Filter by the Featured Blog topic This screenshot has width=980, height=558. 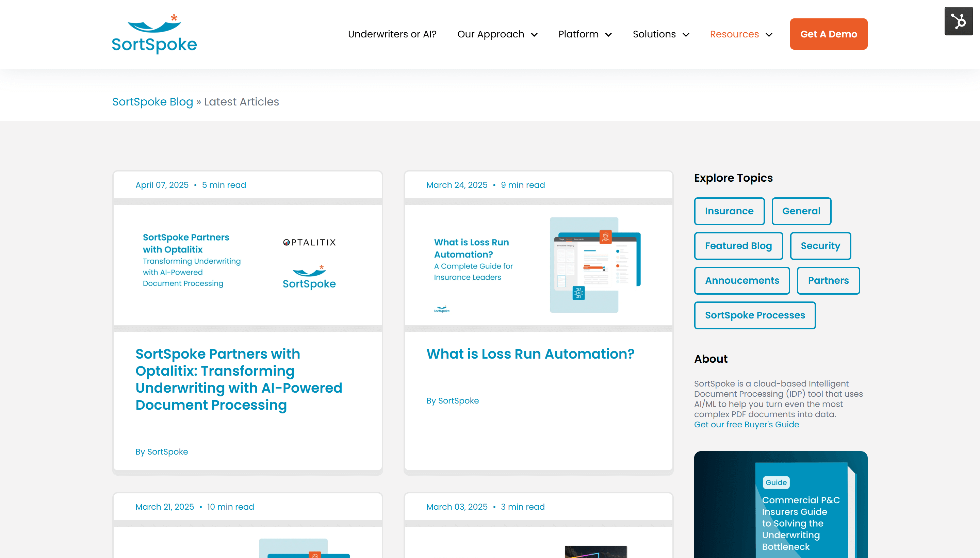click(738, 246)
